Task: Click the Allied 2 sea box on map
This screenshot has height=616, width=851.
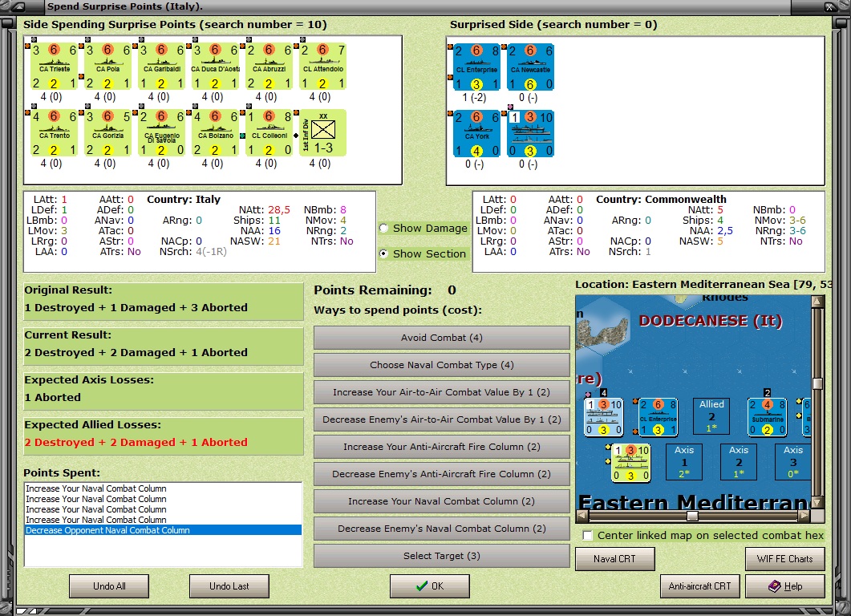Action: pyautogui.click(x=711, y=416)
